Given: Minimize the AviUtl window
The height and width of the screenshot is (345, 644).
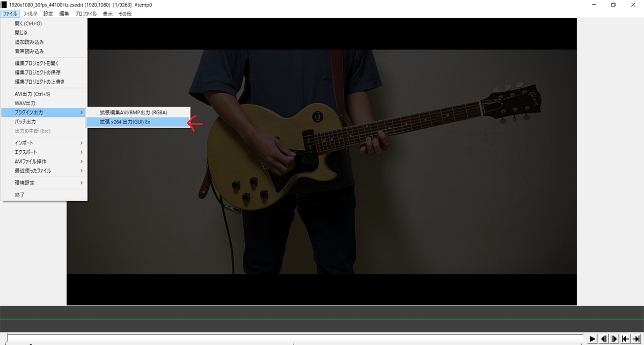Looking at the screenshot, I should click(595, 5).
